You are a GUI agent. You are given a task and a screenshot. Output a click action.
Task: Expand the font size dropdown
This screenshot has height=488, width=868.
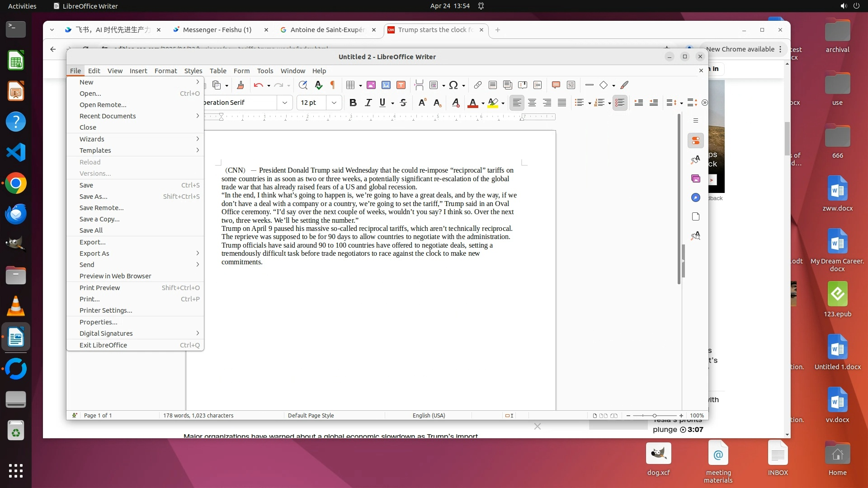334,103
